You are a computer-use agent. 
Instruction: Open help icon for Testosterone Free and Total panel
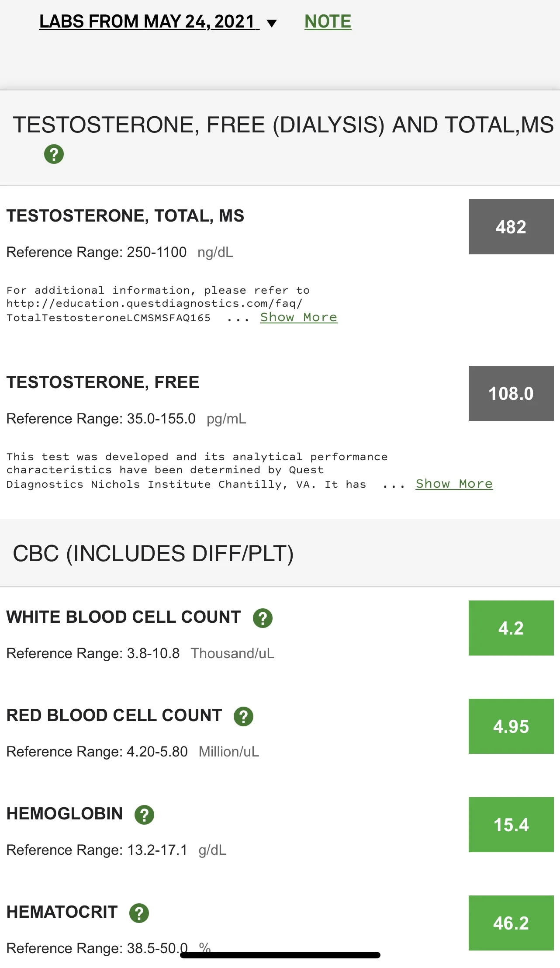pos(54,154)
